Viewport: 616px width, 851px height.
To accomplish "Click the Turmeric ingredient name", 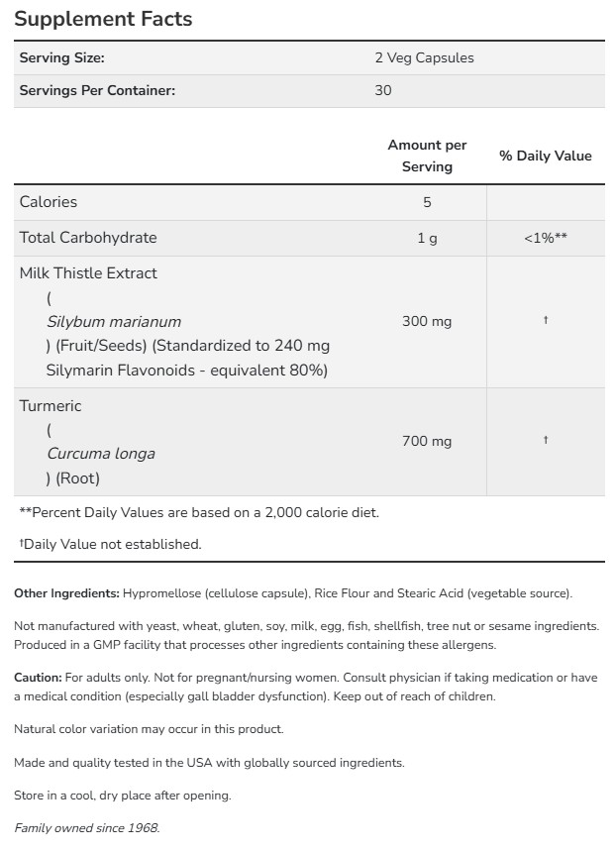I will [x=51, y=406].
